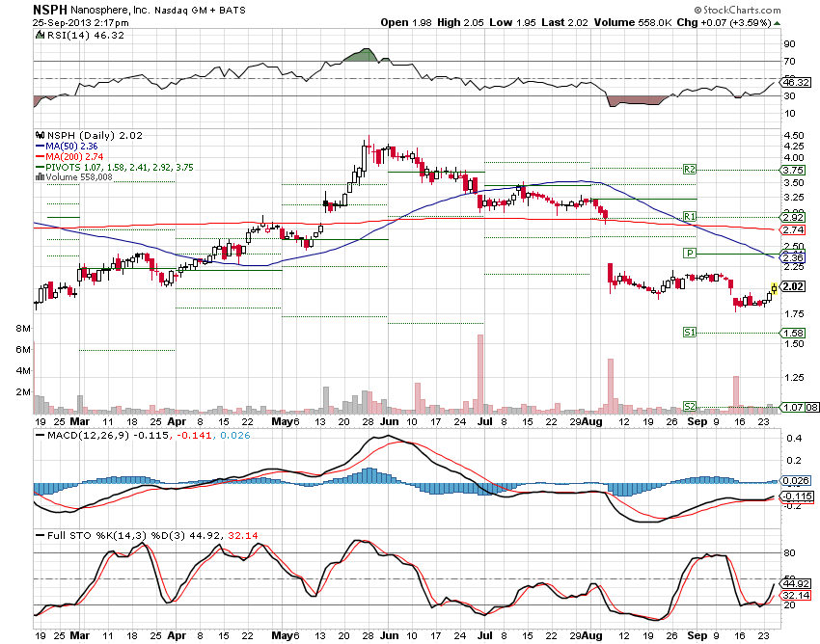Click the red -0.141 MACD signal value

click(194, 436)
